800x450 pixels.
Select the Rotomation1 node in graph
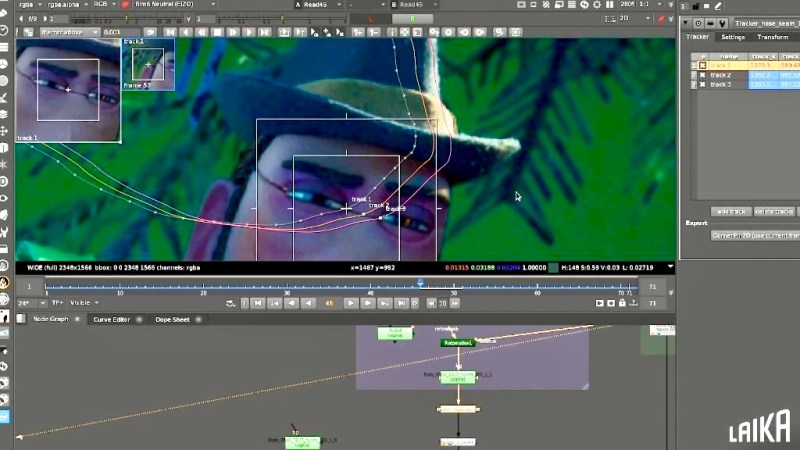[x=458, y=343]
